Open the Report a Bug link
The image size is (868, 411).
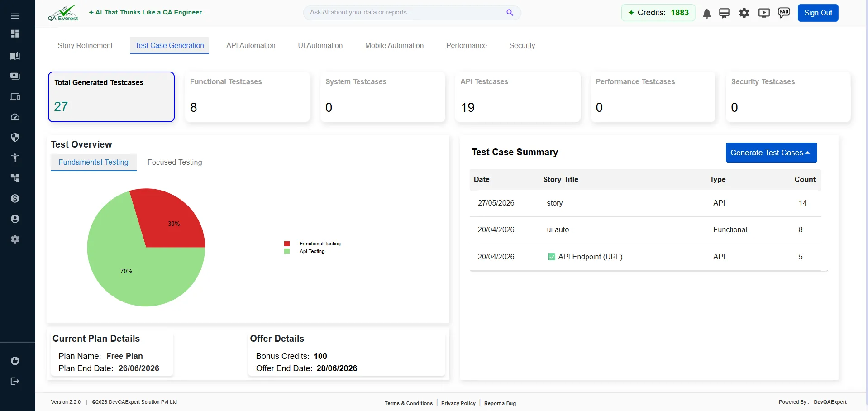pyautogui.click(x=500, y=403)
